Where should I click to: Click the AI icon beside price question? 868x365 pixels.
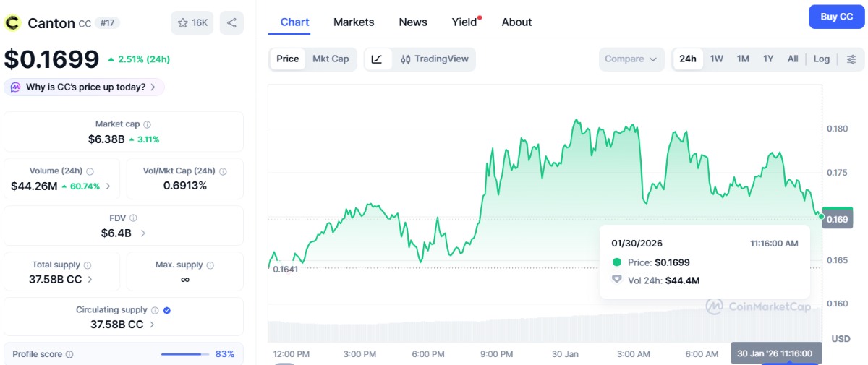15,87
